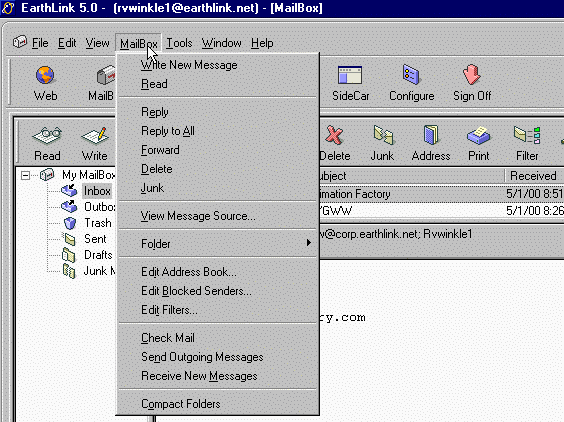564x422 pixels.
Task: Select the Drafts folder label
Action: click(x=98, y=255)
